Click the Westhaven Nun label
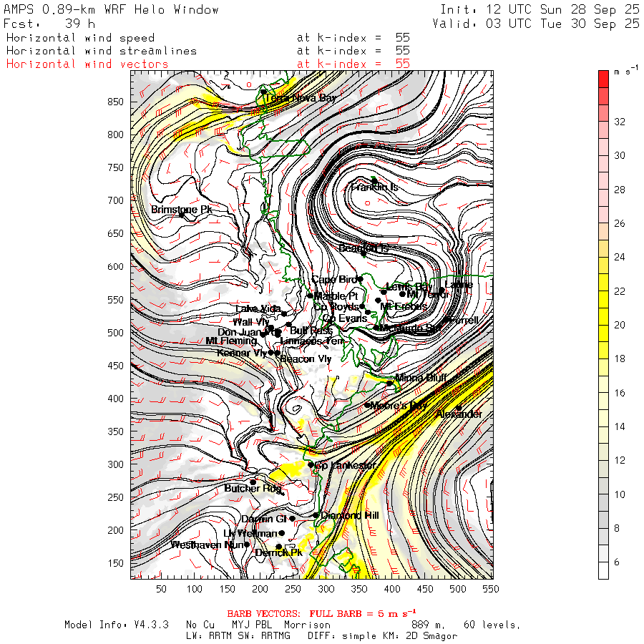This screenshot has width=644, height=644. tap(208, 545)
